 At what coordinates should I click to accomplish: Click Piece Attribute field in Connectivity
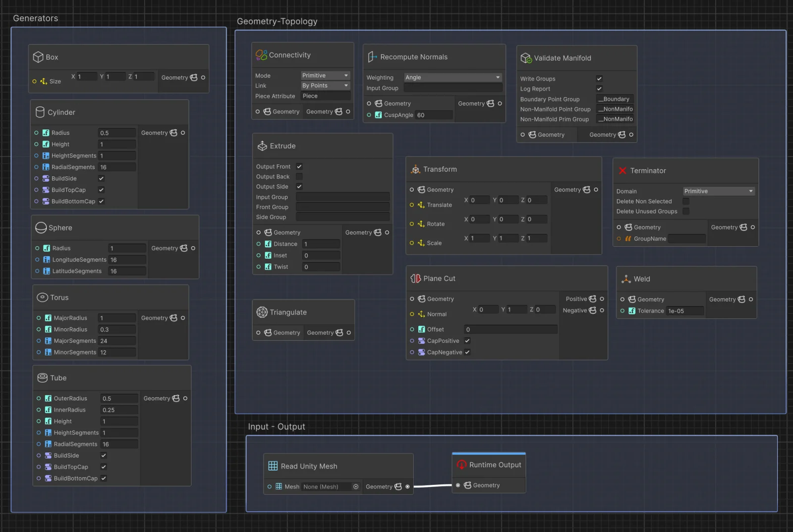coord(326,96)
